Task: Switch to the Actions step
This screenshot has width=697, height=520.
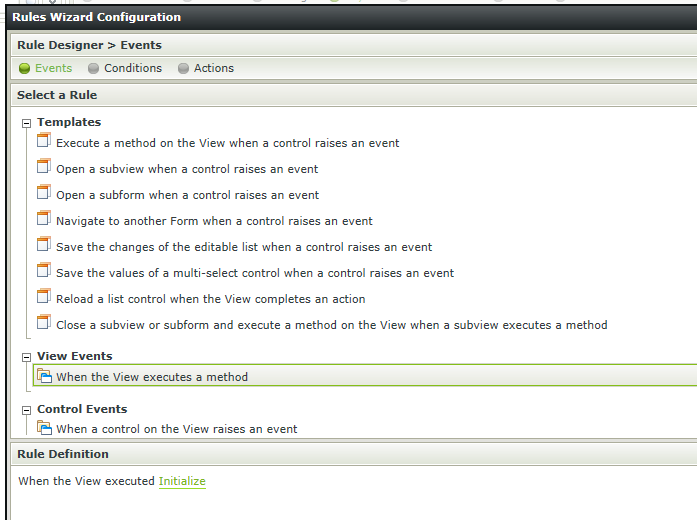Action: (213, 68)
